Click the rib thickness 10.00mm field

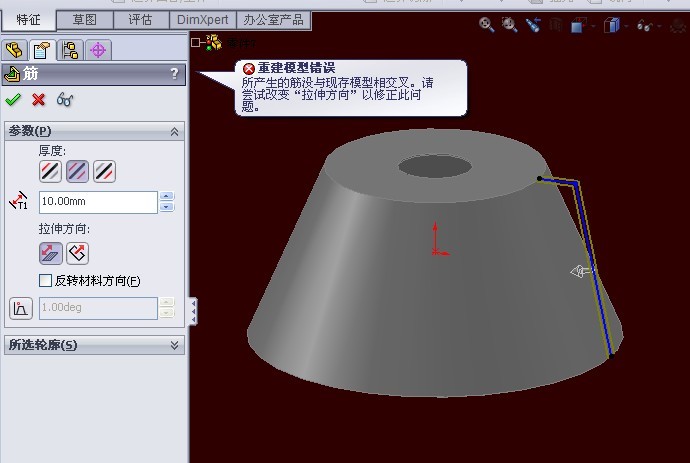[98, 202]
